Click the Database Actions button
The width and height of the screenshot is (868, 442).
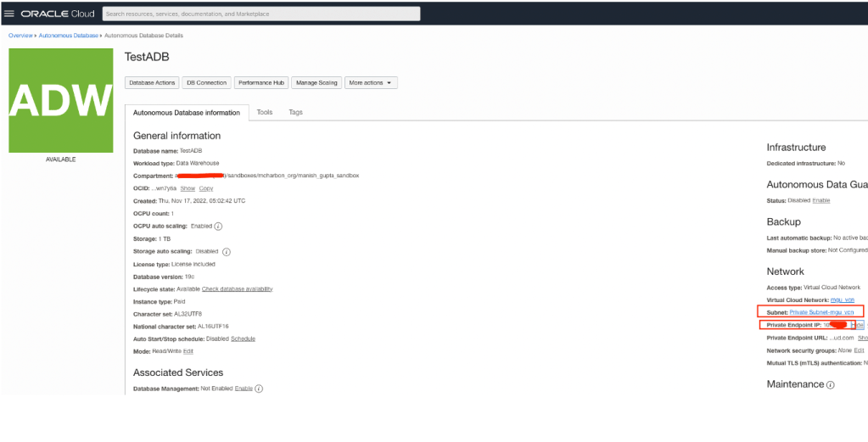(152, 83)
